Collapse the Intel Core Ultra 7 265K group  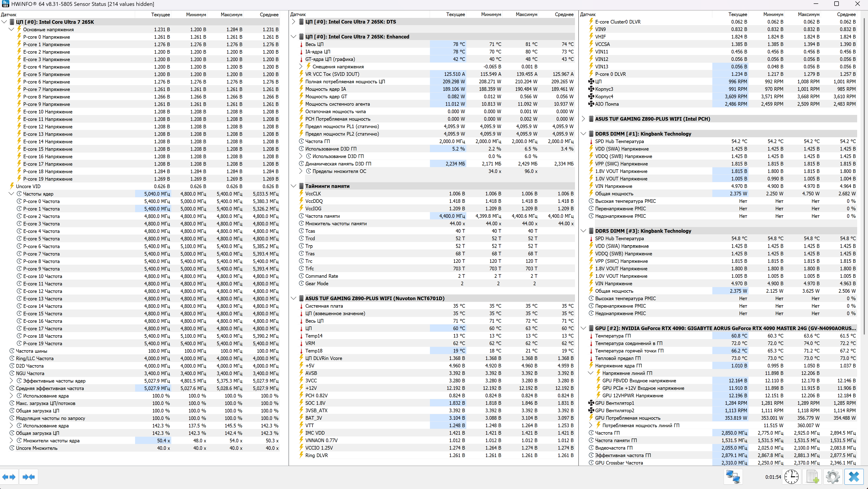[x=4, y=22]
